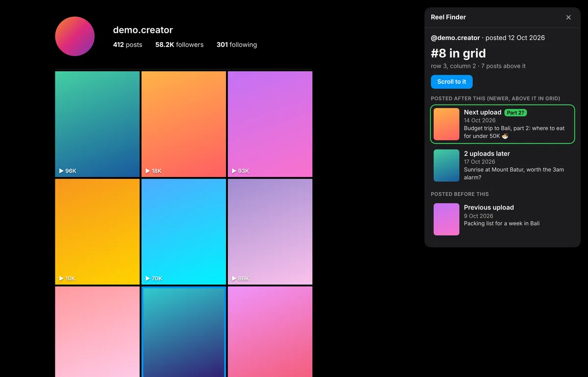The image size is (588, 377).
Task: Click the Posted before this section label
Action: (460, 194)
